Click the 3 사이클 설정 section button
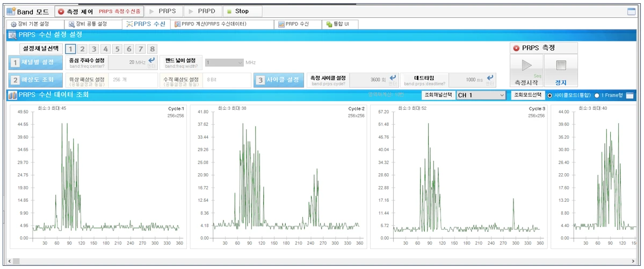The height and width of the screenshot is (269, 644). tap(279, 80)
